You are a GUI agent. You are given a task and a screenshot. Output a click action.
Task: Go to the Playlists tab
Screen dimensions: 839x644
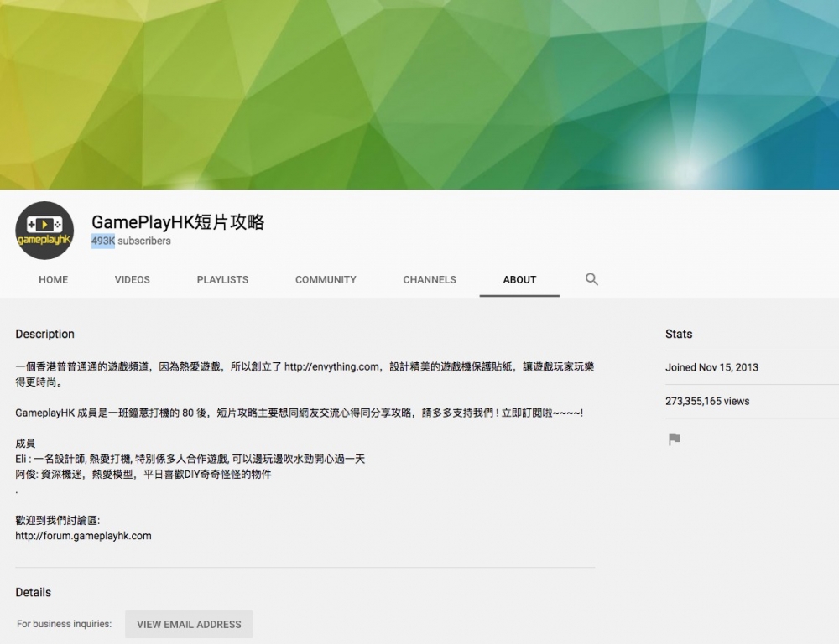pos(222,279)
